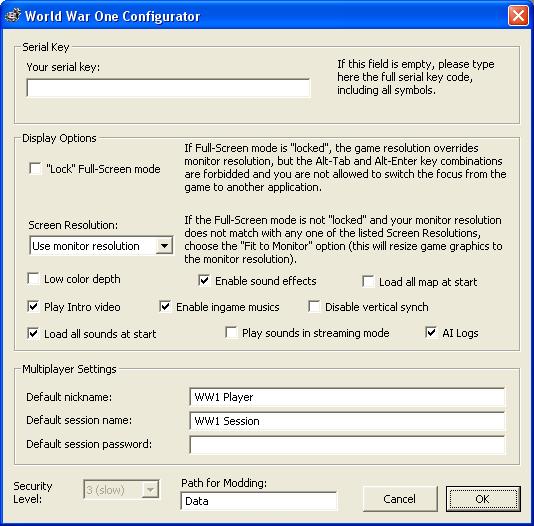
Task: Click the "Path for Modding:" label
Action: click(x=224, y=483)
